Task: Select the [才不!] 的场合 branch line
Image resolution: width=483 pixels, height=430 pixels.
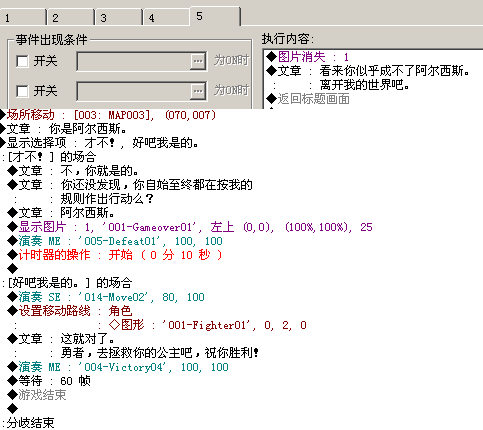Action: coord(49,157)
